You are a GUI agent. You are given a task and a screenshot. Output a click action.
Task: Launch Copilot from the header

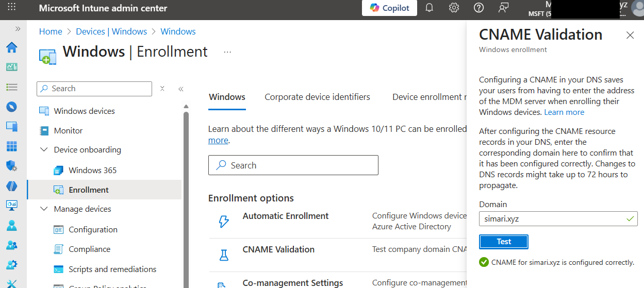coord(389,8)
